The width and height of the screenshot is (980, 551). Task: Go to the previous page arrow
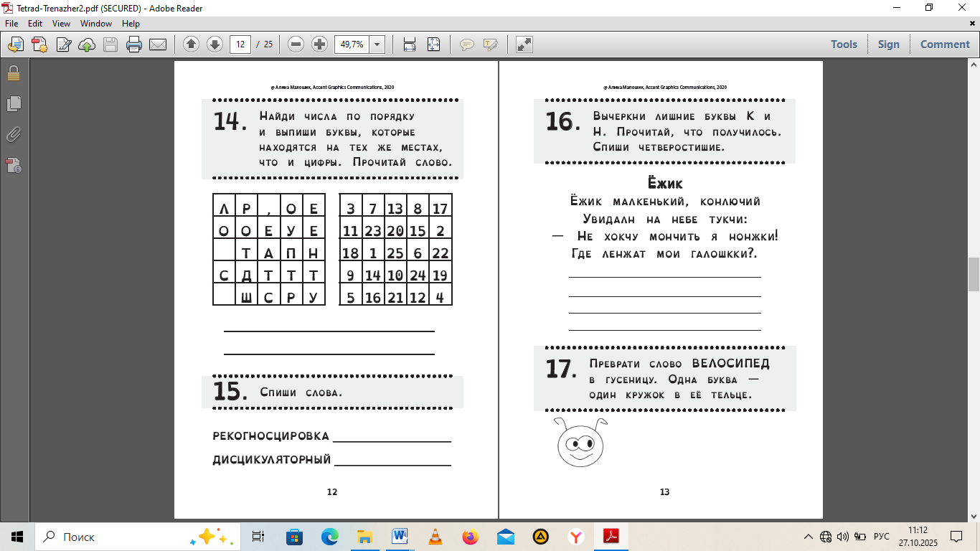191,44
